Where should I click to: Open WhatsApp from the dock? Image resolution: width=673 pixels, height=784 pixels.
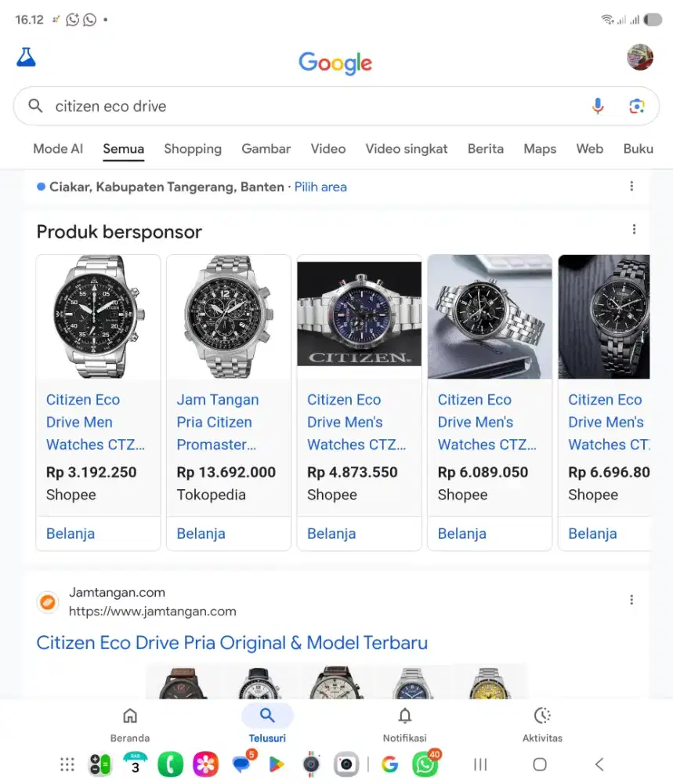pos(425,764)
